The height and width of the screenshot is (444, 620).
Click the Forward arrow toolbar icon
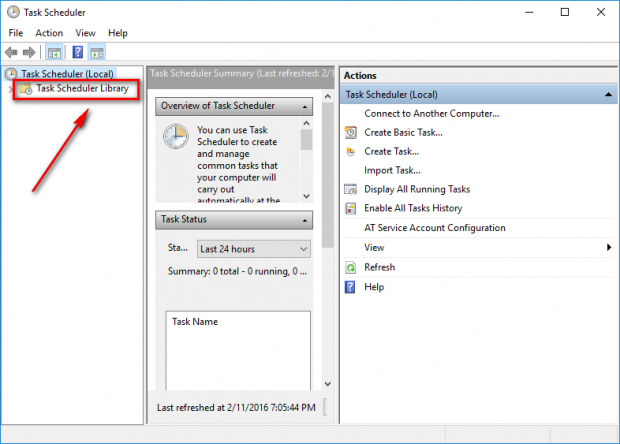tap(29, 52)
